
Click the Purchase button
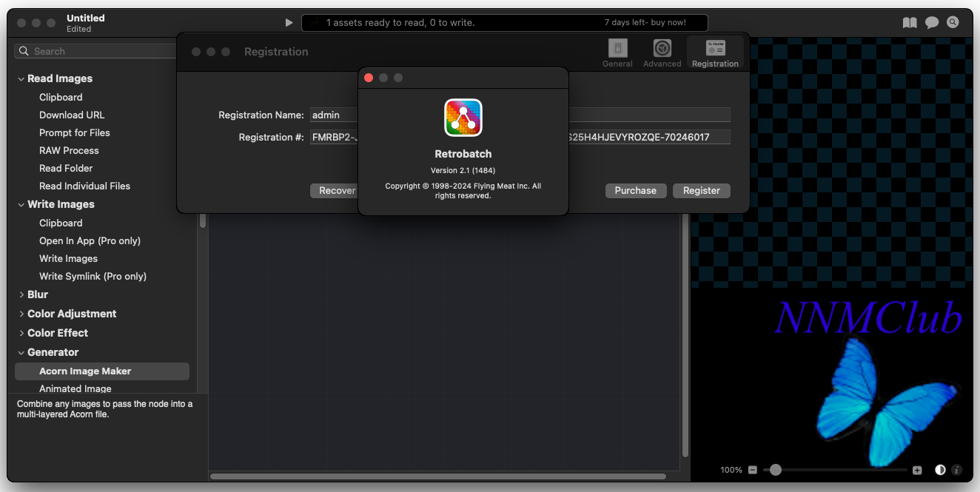tap(636, 191)
